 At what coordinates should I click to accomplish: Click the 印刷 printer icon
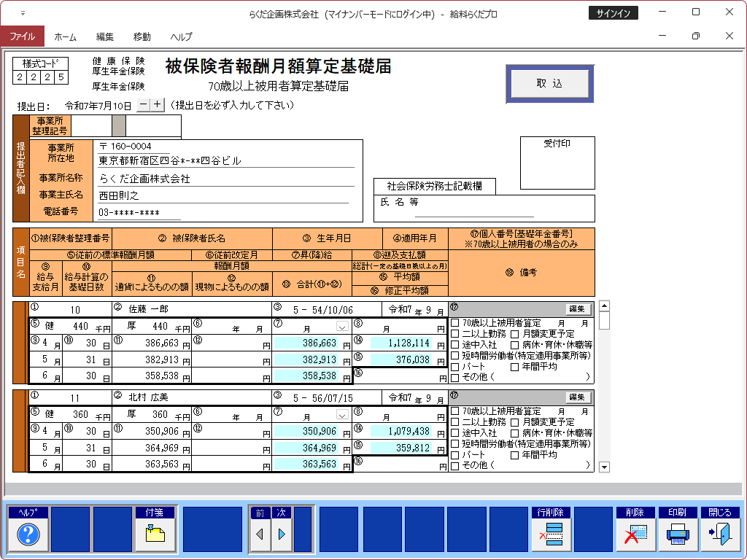pyautogui.click(x=678, y=534)
